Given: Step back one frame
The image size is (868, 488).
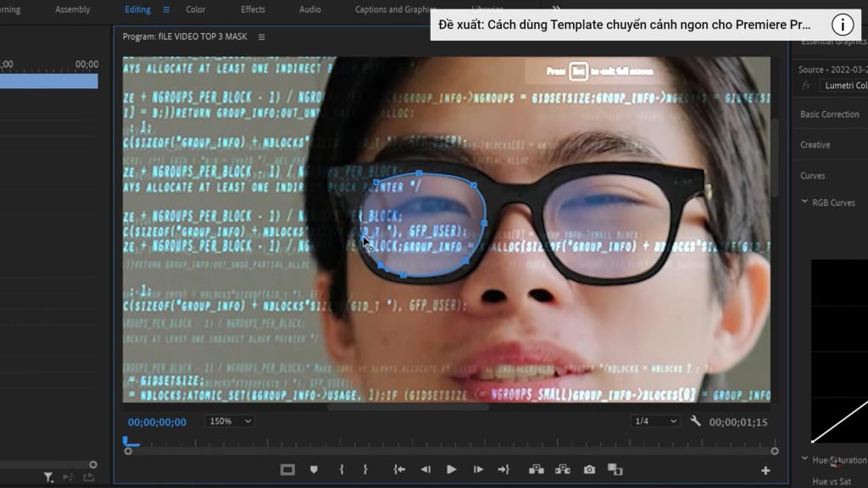Looking at the screenshot, I should tap(426, 469).
